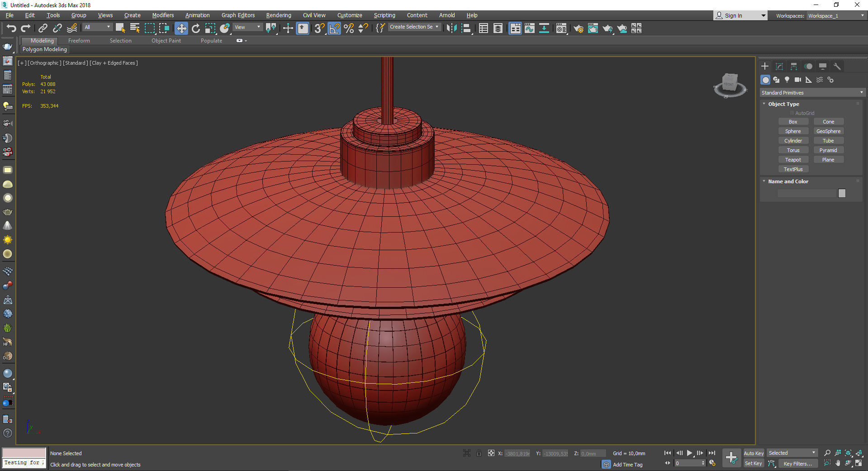Image resolution: width=868 pixels, height=471 pixels.
Task: Play the animation
Action: click(689, 453)
